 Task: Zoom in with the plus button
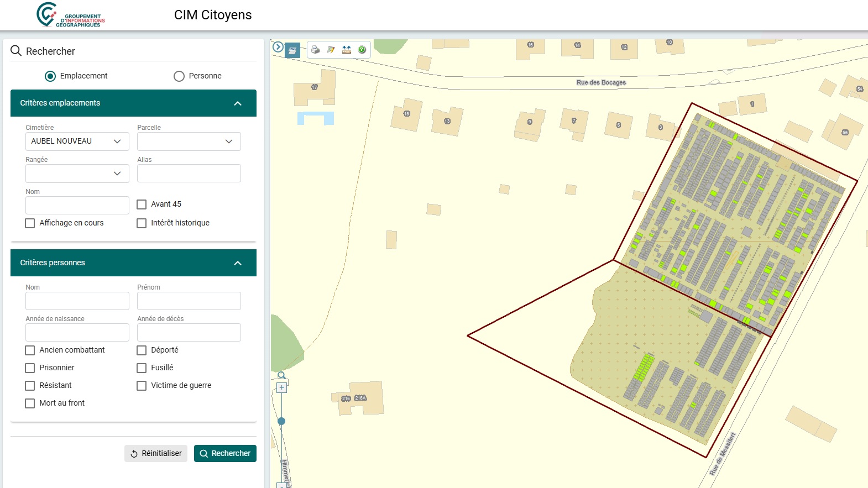[x=281, y=387]
